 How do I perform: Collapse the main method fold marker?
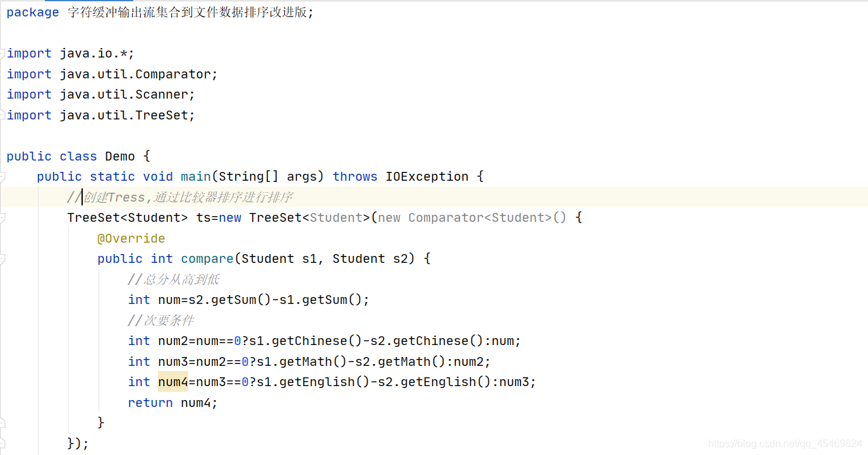pyautogui.click(x=3, y=177)
